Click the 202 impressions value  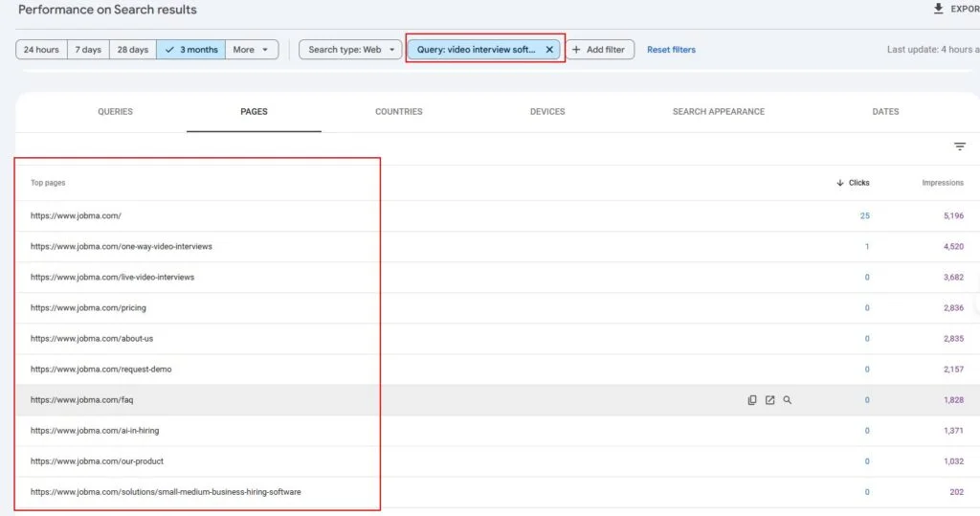coord(956,492)
